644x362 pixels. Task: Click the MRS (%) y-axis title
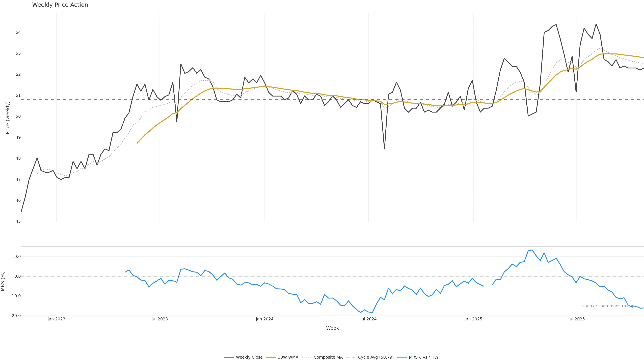(3, 281)
